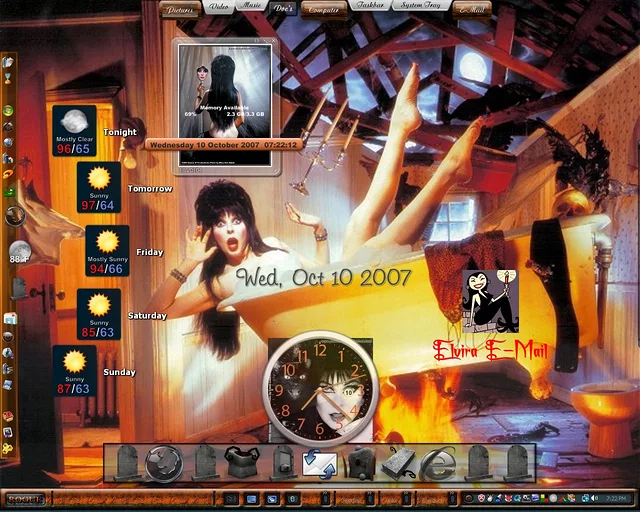Click the Computer button in top bar
This screenshot has width=640, height=512.
point(322,8)
